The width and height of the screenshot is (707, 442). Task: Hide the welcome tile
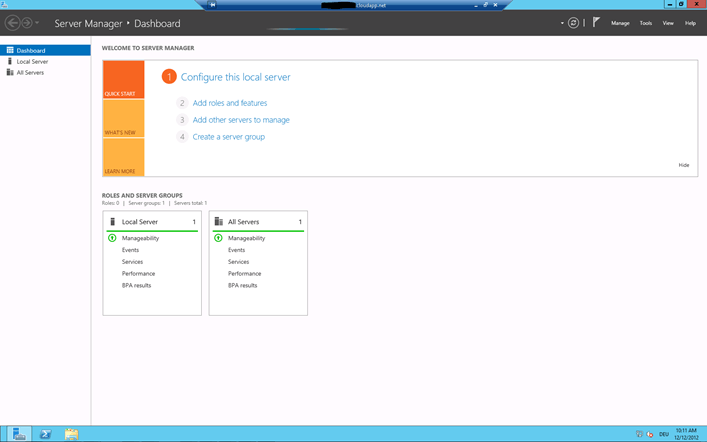click(x=684, y=165)
